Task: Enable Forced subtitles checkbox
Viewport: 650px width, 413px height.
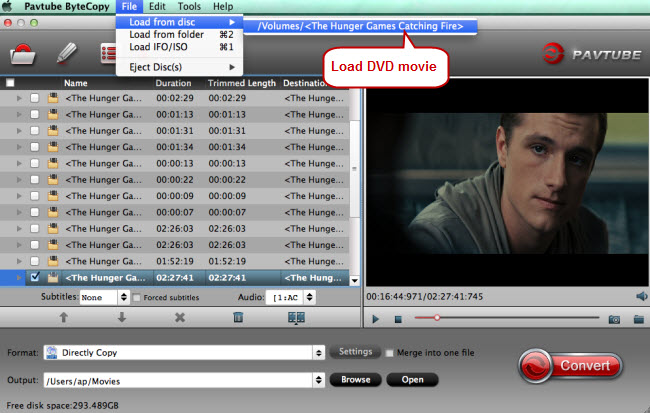Action: click(136, 297)
